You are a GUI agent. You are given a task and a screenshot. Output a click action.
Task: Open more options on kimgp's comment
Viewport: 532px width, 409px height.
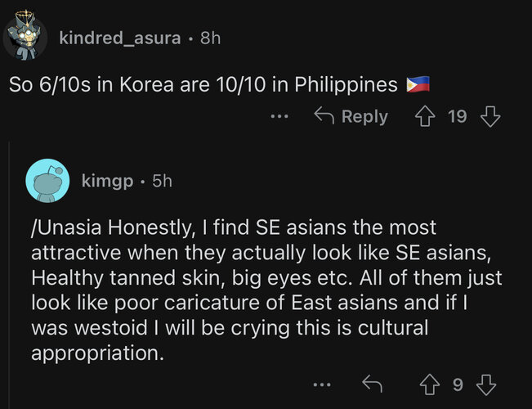tap(322, 385)
